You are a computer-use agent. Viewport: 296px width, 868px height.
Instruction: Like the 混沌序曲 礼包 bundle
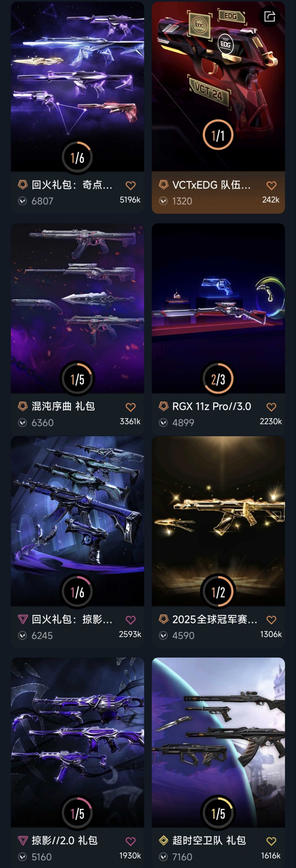pos(131,407)
